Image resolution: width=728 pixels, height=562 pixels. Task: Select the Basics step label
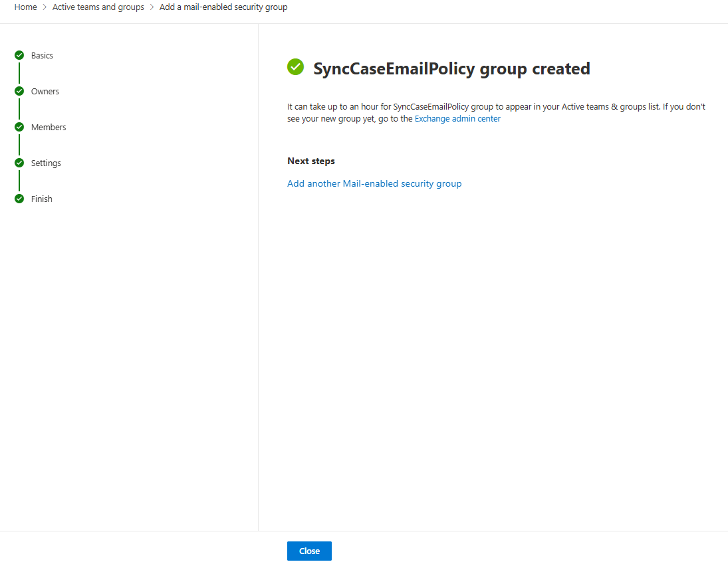[42, 55]
